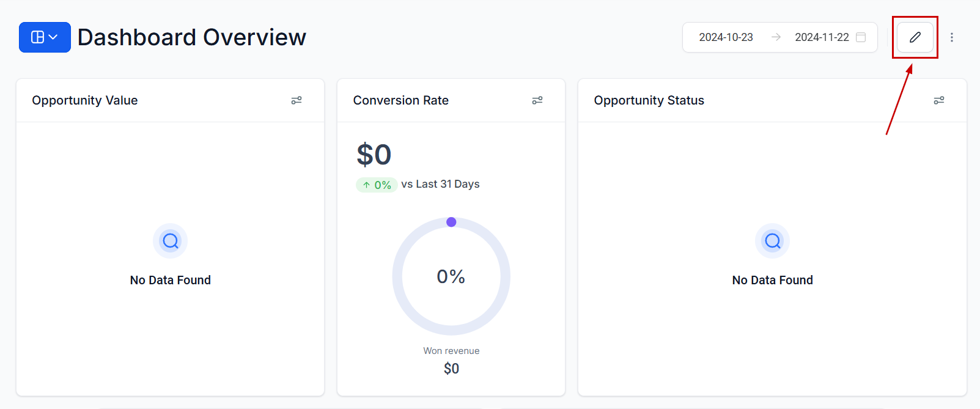Viewport: 980px width, 409px height.
Task: Set the start date 2024-10-23 field
Action: coord(726,37)
